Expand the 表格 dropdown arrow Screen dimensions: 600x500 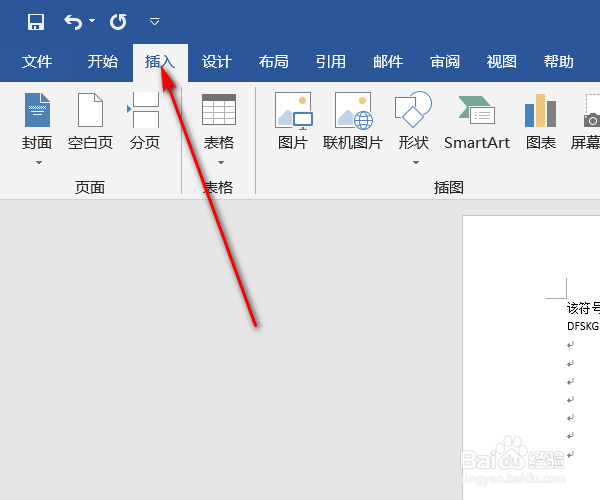coord(221,163)
